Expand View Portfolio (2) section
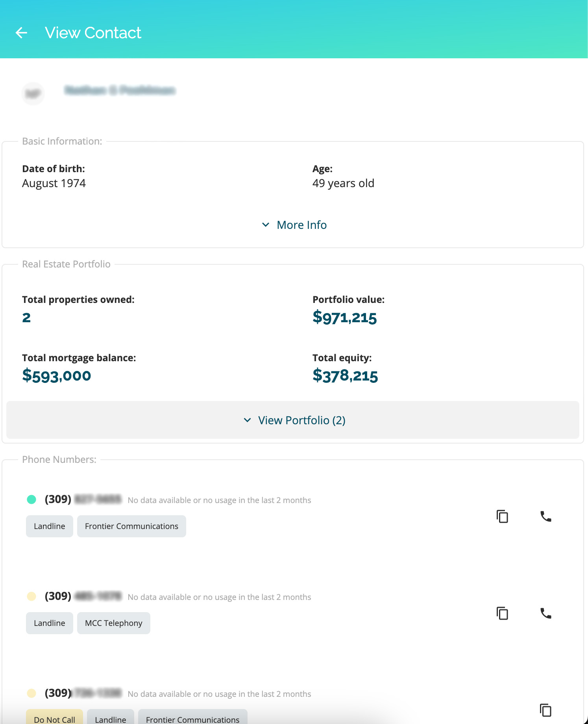 tap(293, 420)
